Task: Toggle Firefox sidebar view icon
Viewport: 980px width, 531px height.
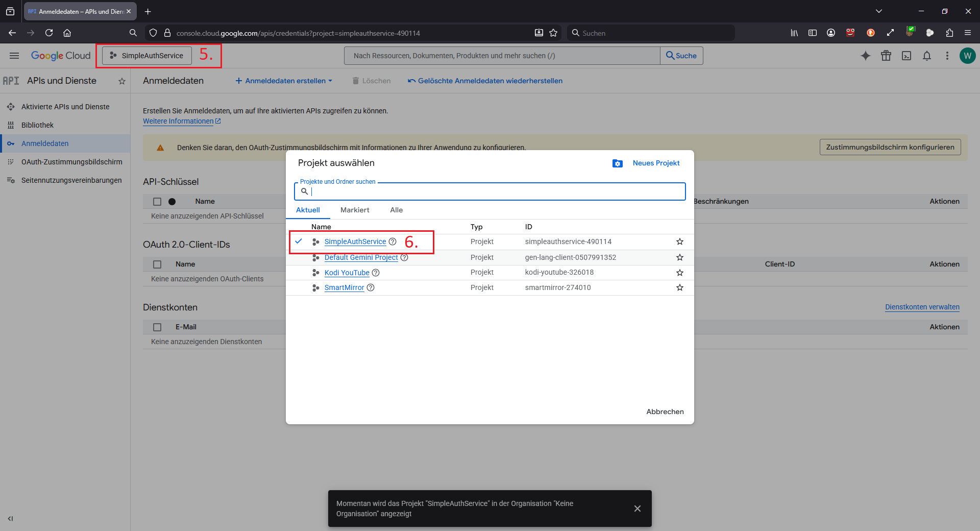Action: (x=813, y=33)
